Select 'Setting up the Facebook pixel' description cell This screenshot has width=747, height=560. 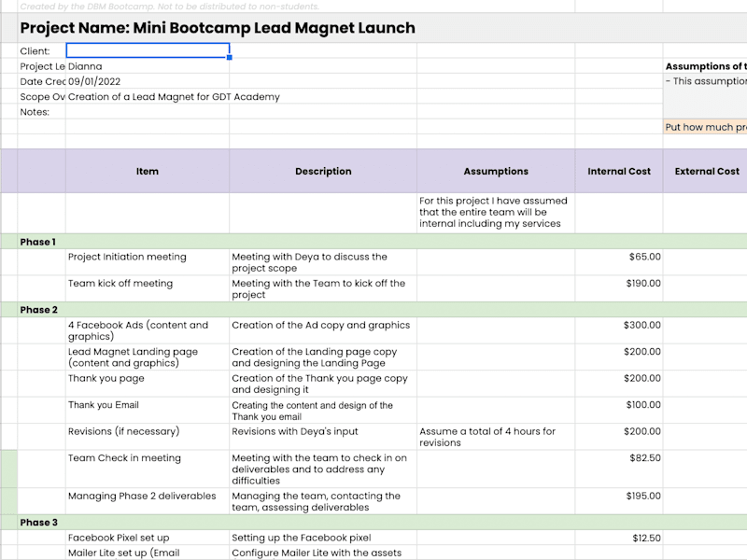click(x=323, y=538)
